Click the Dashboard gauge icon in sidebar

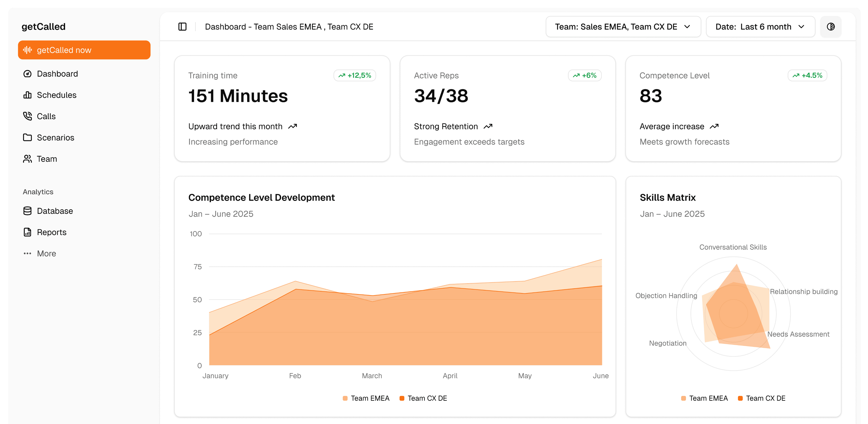coord(27,74)
